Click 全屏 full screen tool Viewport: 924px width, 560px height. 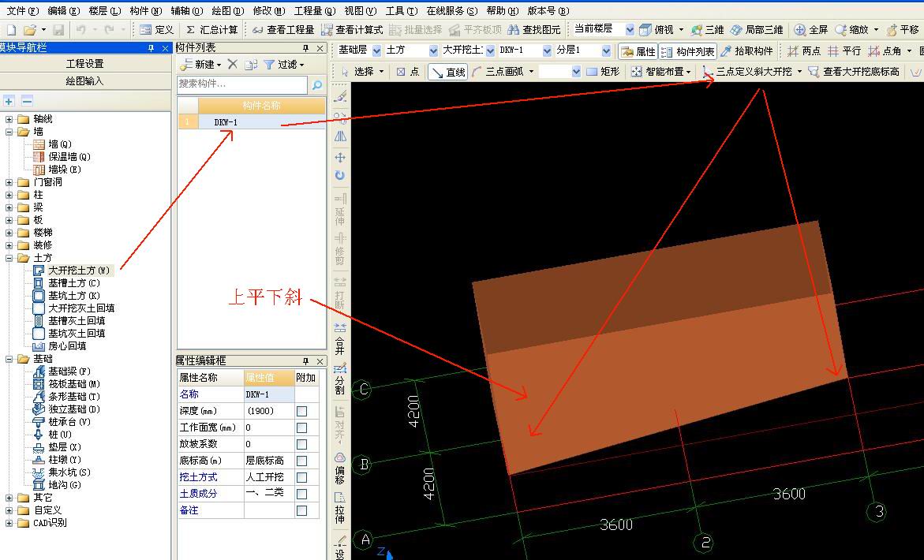811,29
